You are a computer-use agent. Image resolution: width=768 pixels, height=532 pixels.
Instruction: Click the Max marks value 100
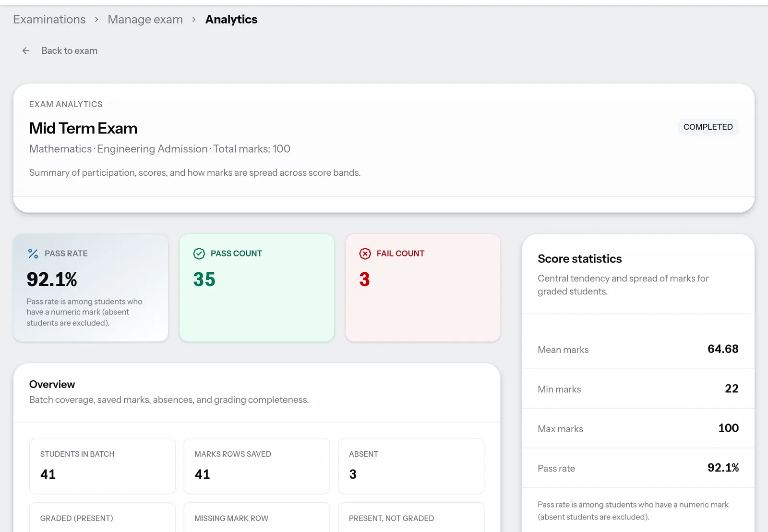tap(728, 428)
